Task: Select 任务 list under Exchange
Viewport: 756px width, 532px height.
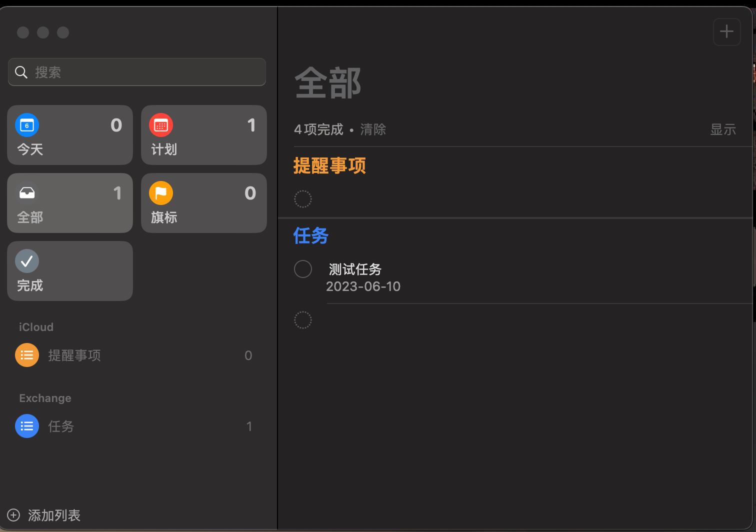Action: click(x=61, y=426)
